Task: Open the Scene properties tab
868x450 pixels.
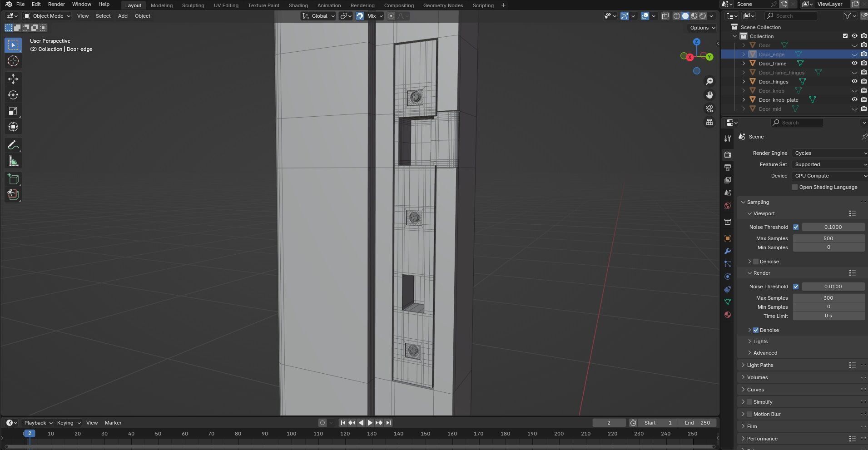Action: [728, 193]
